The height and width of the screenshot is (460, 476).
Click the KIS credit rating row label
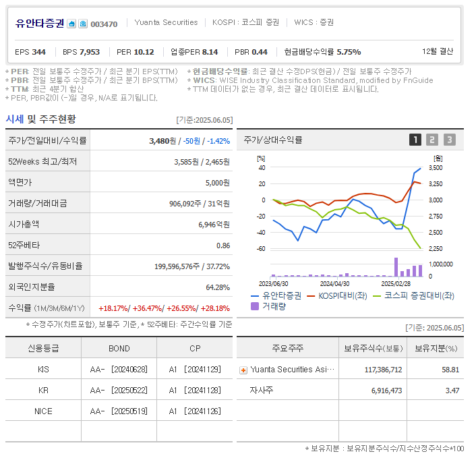43,370
